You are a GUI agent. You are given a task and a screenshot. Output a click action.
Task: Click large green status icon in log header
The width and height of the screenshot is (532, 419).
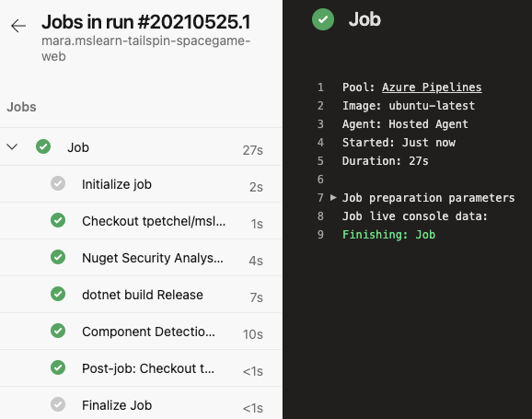pos(323,19)
